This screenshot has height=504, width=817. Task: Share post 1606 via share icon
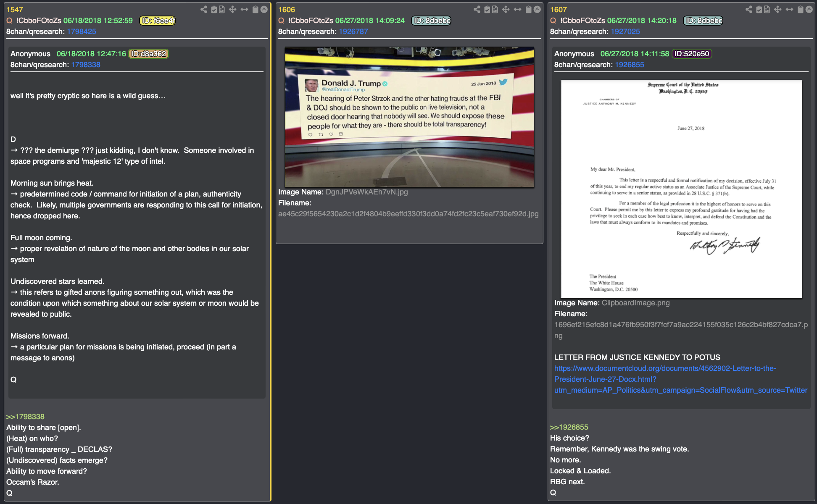(x=477, y=9)
